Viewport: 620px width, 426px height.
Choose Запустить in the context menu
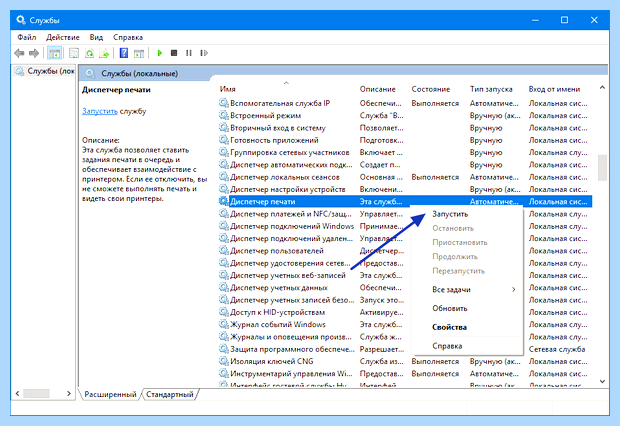450,214
